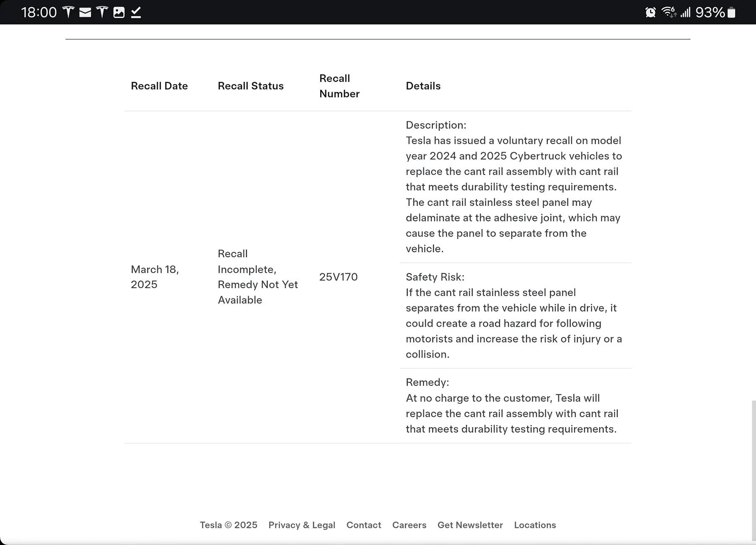Viewport: 756px width, 545px height.
Task: Open the Contact footer link
Action: (364, 525)
